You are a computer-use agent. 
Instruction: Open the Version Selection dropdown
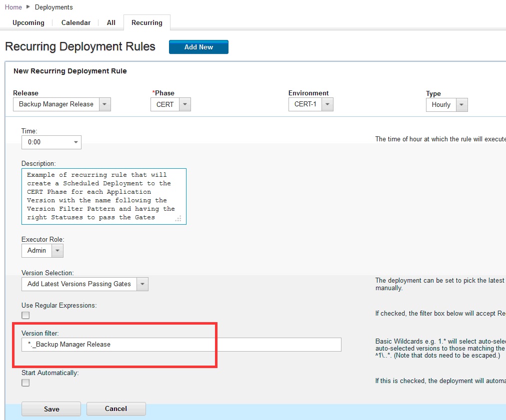click(85, 284)
